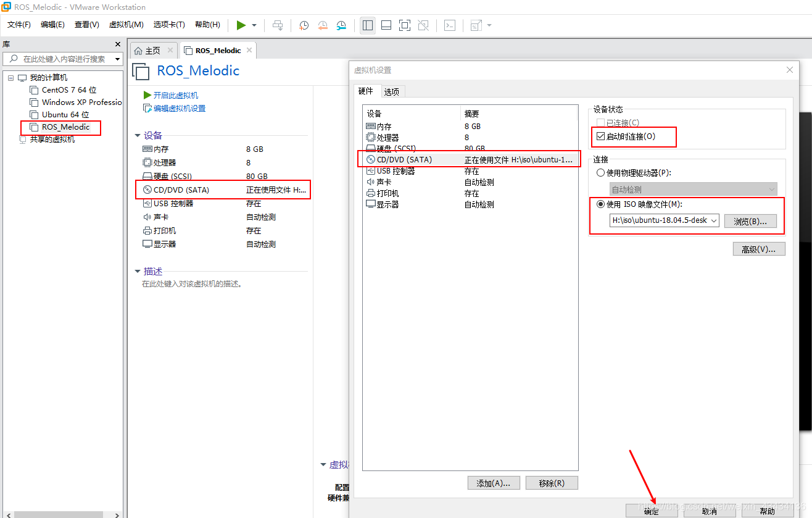This screenshot has width=812, height=518.
Task: Select Windows XP Professional in library
Action: point(76,102)
